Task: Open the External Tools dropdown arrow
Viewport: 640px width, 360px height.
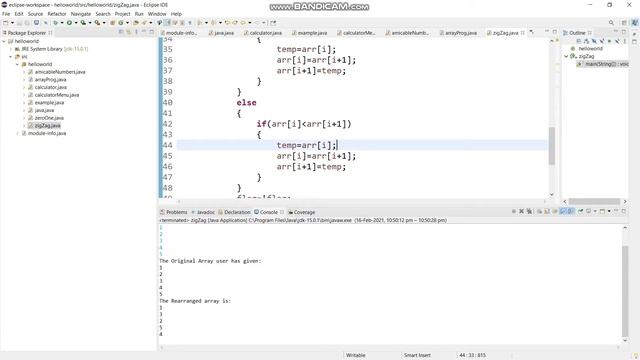Action: click(104, 23)
